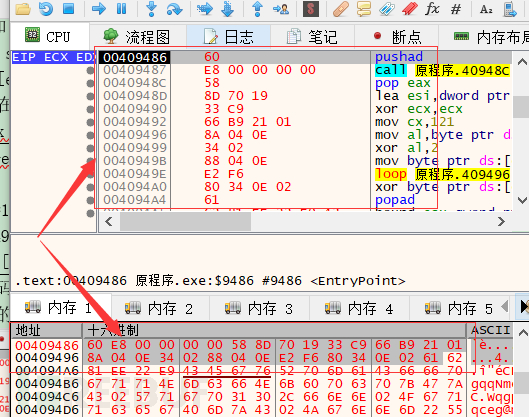Open the 断点 tab

pyautogui.click(x=397, y=36)
